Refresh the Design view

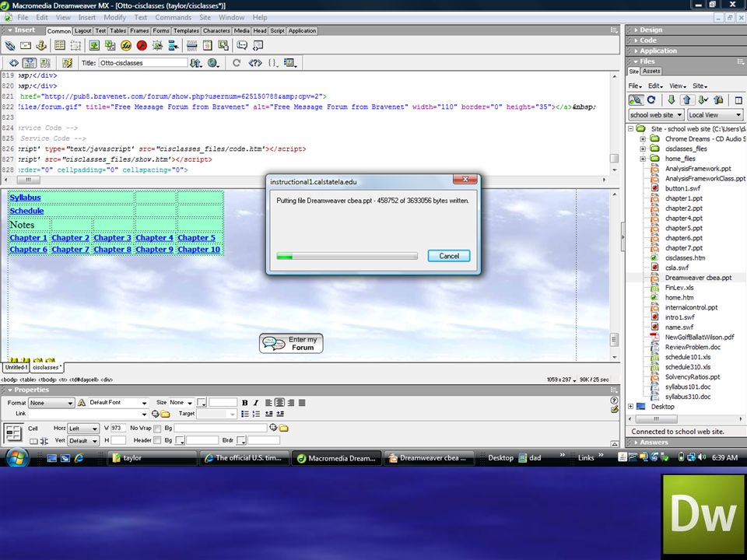click(x=237, y=63)
